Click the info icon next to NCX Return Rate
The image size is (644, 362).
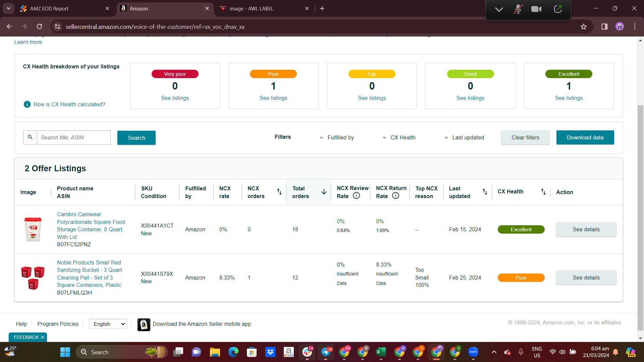click(396, 196)
